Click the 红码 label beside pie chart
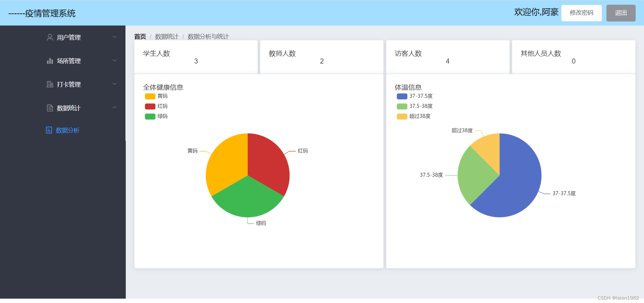Viewport: 644px width, 303px height. pos(303,151)
